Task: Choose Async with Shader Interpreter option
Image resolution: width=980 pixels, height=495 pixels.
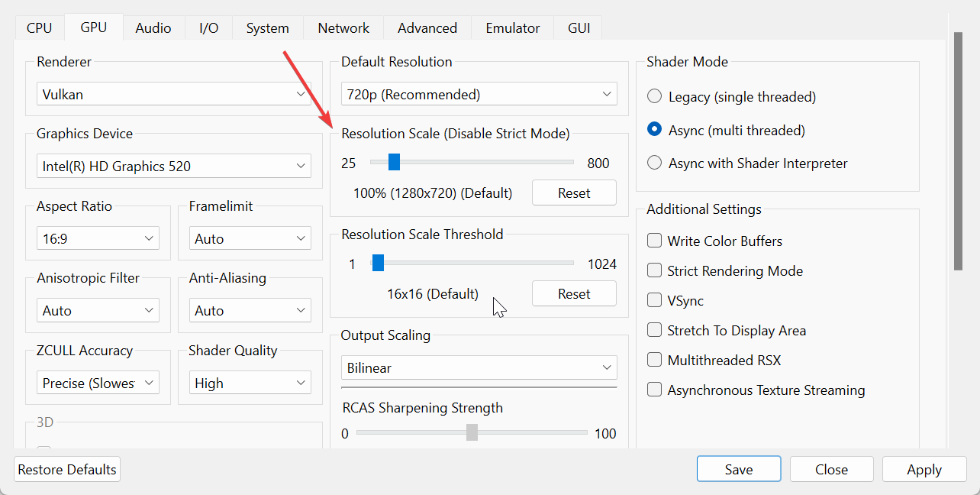Action: point(655,163)
